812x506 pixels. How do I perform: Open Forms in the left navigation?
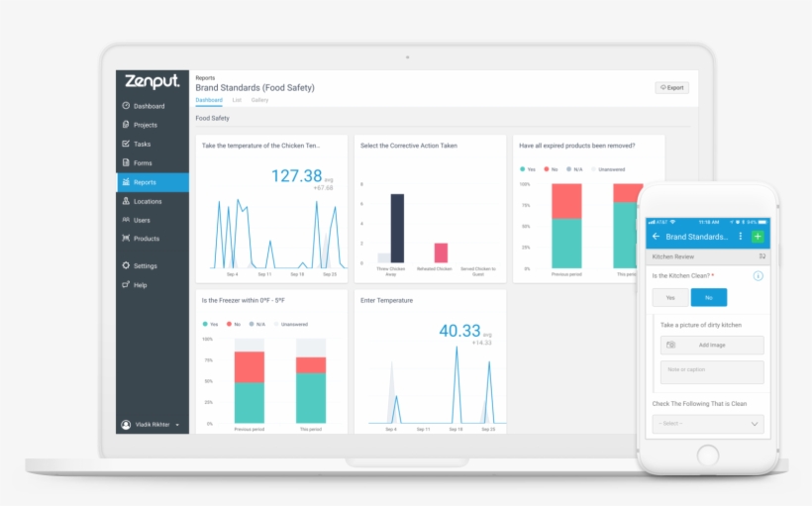coord(142,163)
